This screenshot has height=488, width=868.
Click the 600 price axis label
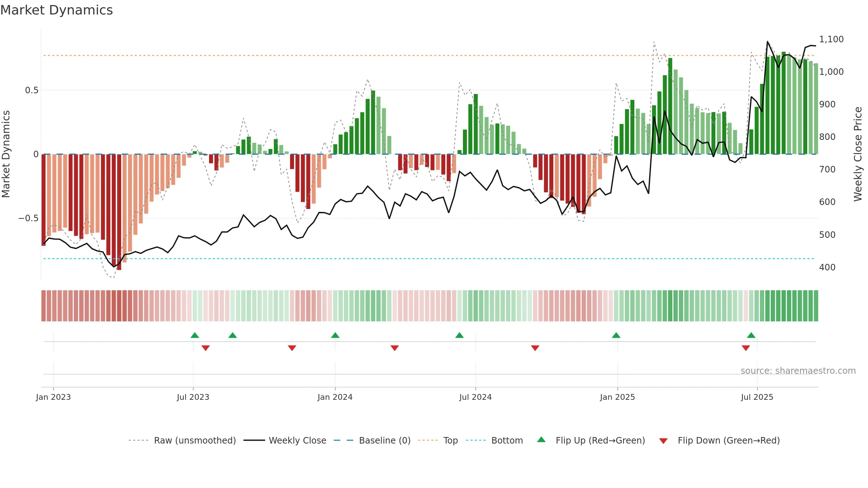(x=827, y=202)
